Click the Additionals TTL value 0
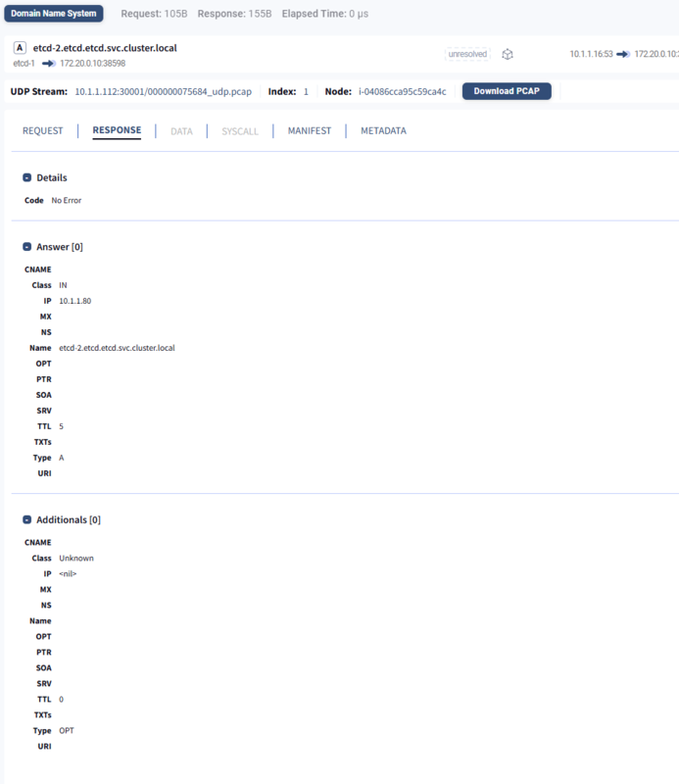 click(x=61, y=700)
